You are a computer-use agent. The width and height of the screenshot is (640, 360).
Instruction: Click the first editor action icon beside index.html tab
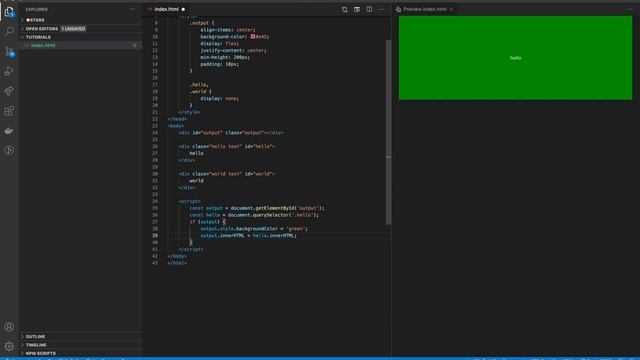coord(344,9)
